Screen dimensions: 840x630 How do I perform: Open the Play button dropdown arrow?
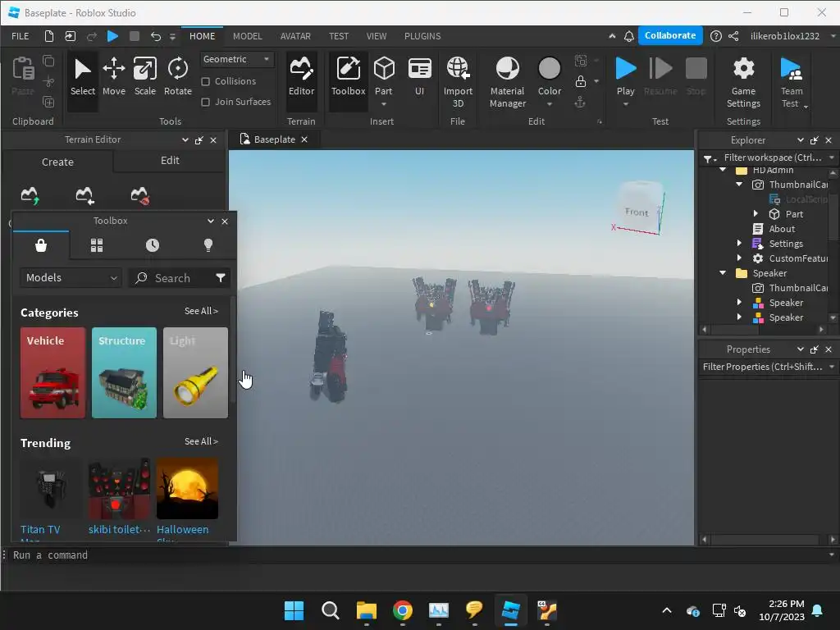[625, 104]
